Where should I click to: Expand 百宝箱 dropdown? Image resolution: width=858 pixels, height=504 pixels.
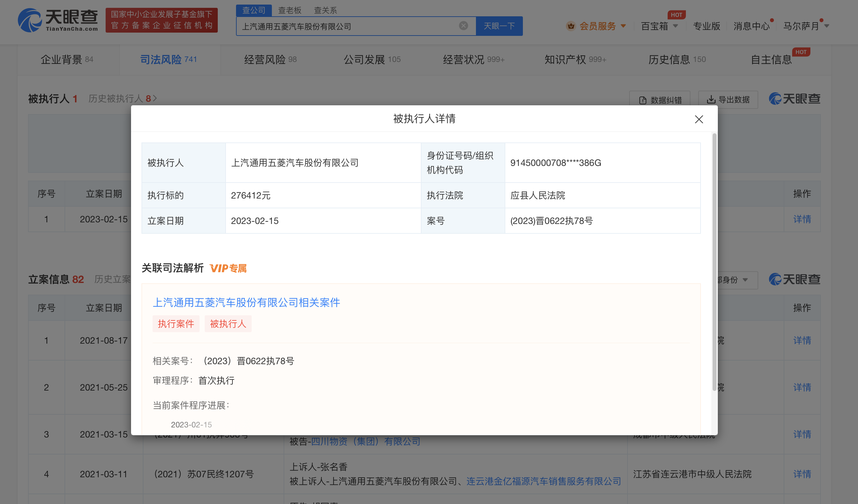click(x=675, y=26)
